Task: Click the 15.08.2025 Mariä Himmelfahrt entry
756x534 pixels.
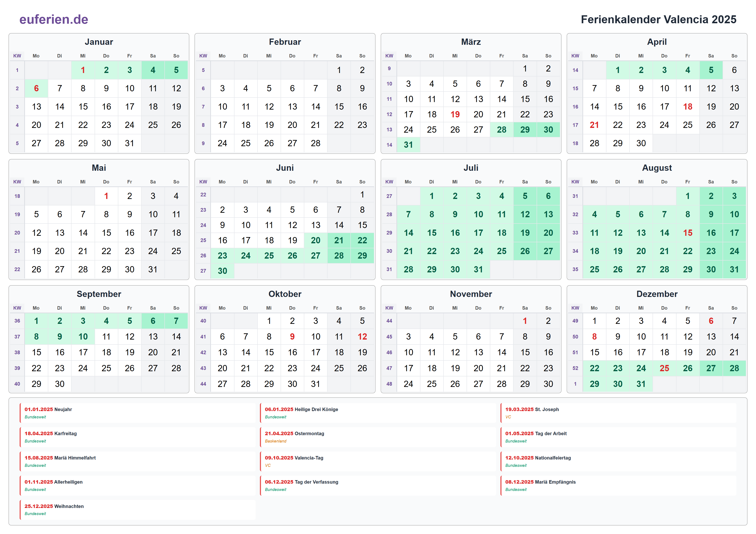Action: pos(137,461)
